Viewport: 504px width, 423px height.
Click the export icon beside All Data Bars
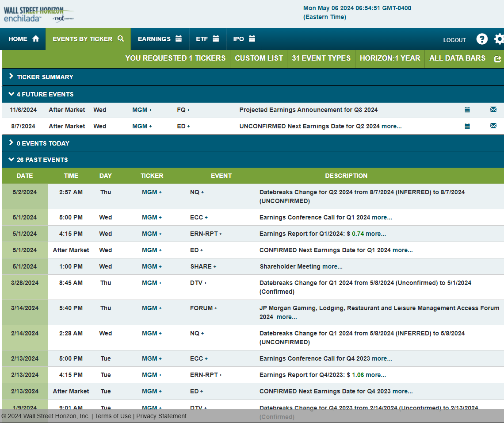pos(497,59)
